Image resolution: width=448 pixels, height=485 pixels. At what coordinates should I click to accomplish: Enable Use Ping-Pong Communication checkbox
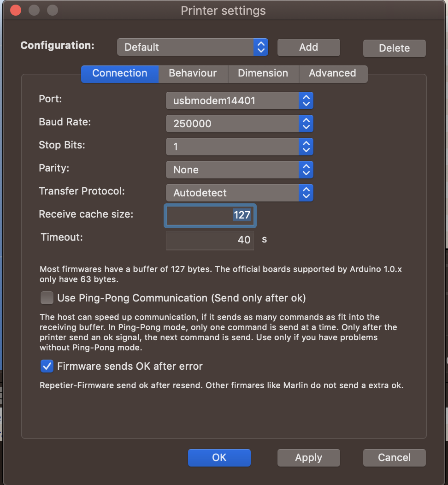point(47,298)
